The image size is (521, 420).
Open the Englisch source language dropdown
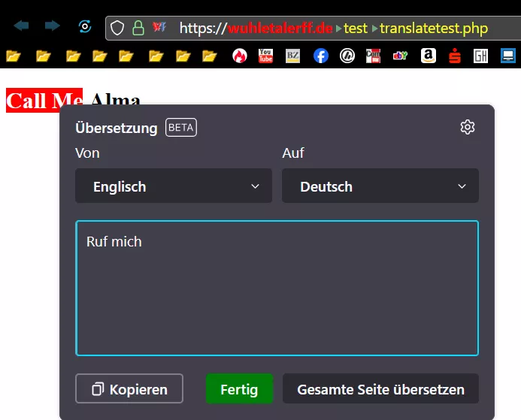pyautogui.click(x=174, y=186)
